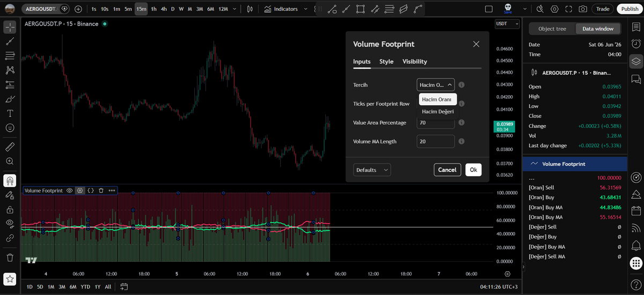Select the trend line drawing tool
This screenshot has height=295, width=644.
pyautogui.click(x=10, y=41)
